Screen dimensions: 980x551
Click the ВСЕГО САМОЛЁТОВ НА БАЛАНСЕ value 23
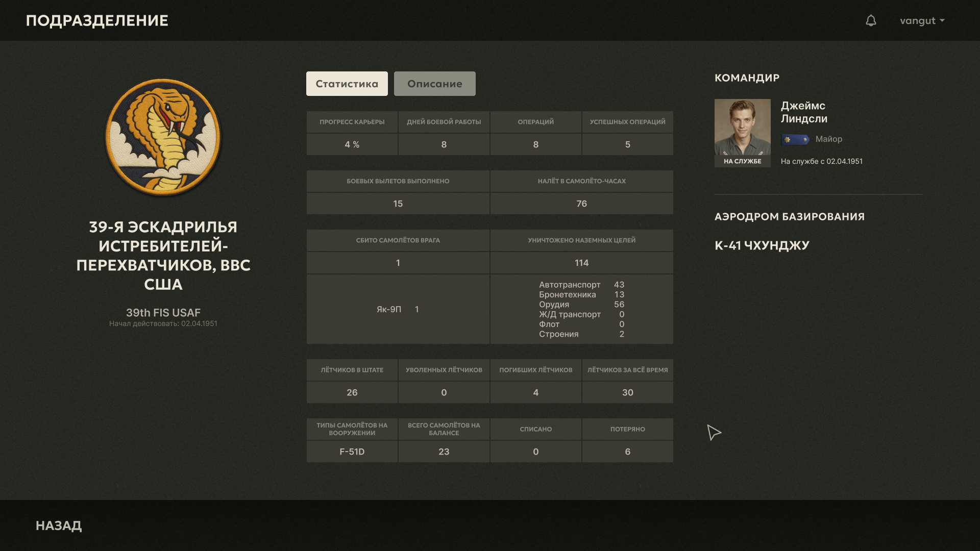click(x=444, y=452)
